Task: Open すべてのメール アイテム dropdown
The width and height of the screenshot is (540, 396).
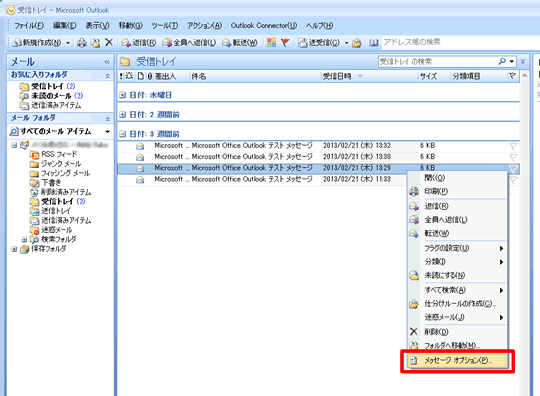Action: pos(107,132)
